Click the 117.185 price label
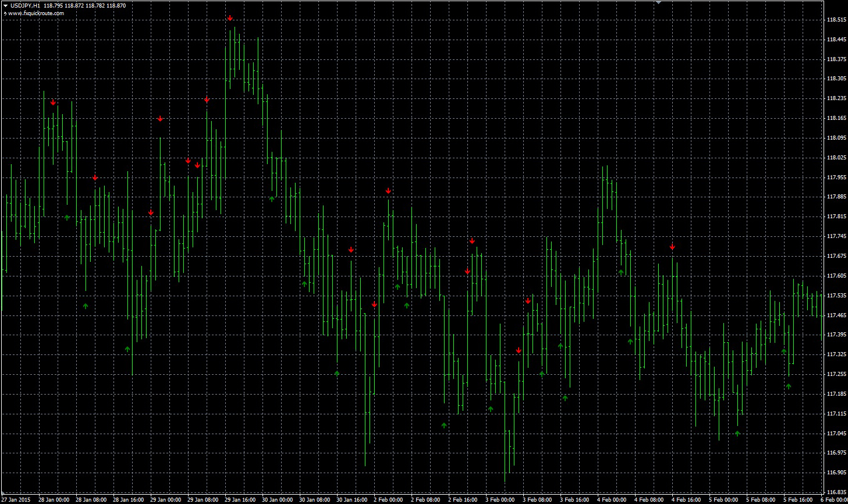848x504 pixels. coord(836,394)
